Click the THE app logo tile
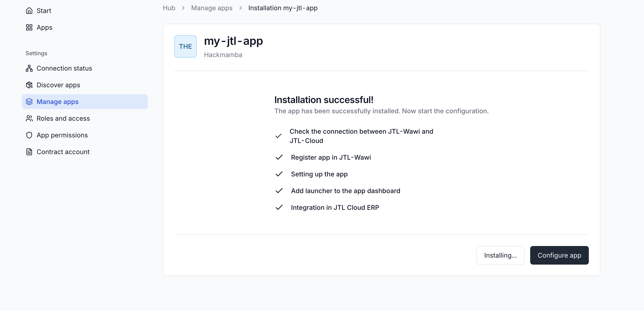 [185, 47]
